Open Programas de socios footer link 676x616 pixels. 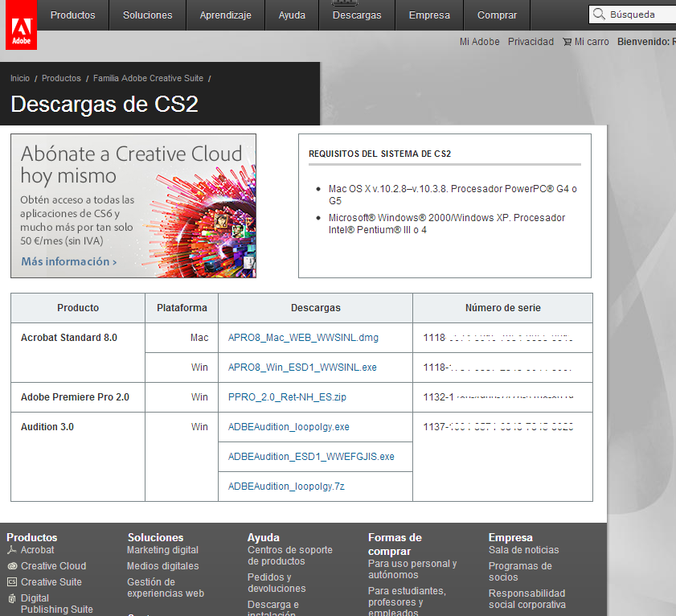tap(520, 572)
